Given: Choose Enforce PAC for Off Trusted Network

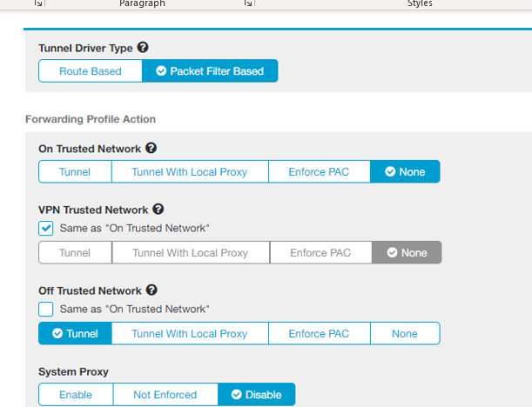Looking at the screenshot, I should click(x=320, y=333).
